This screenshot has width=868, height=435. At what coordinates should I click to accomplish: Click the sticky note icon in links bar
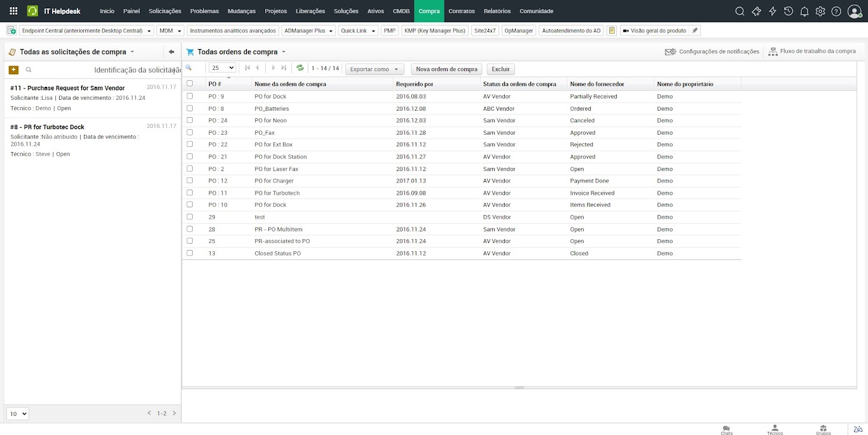coord(611,31)
